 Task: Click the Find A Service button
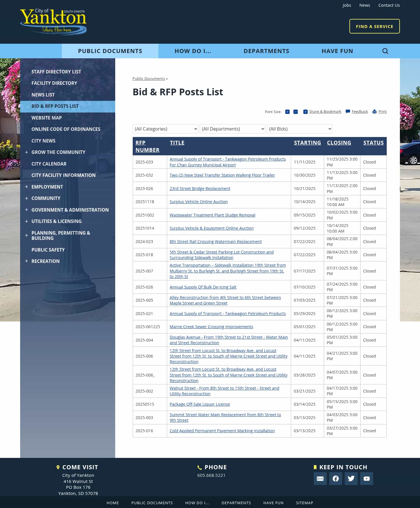374,26
